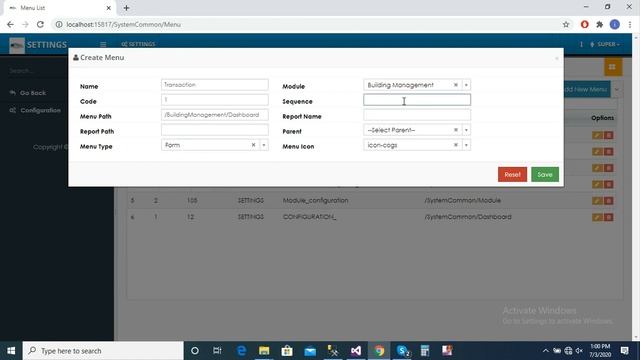640x360 pixels.
Task: Edit the CONFIGURATION_ row
Action: click(597, 217)
